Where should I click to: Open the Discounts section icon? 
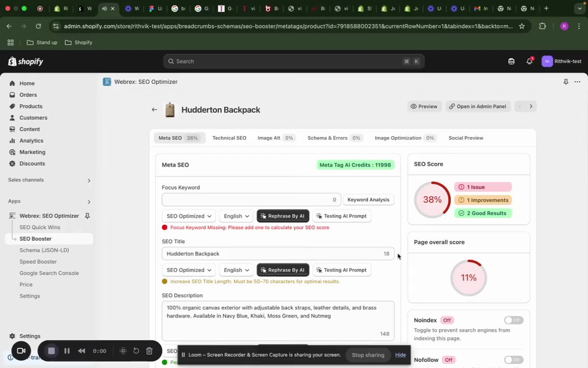click(x=12, y=164)
